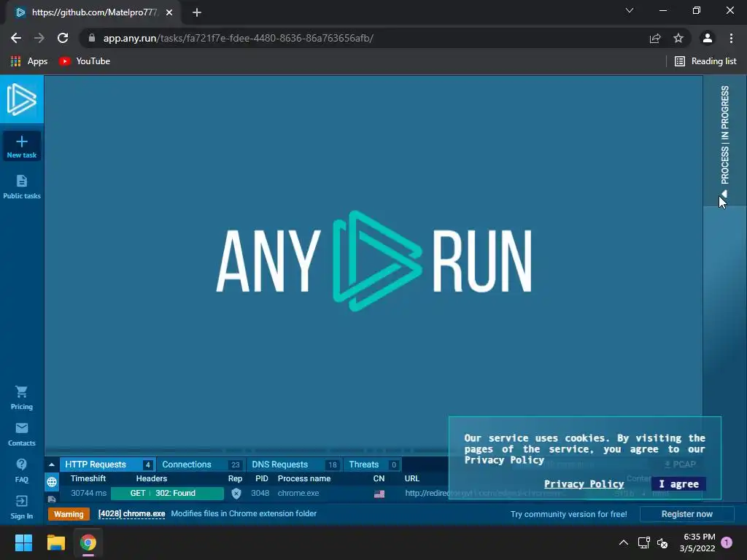
Task: Click the muted volume tray icon
Action: [662, 542]
